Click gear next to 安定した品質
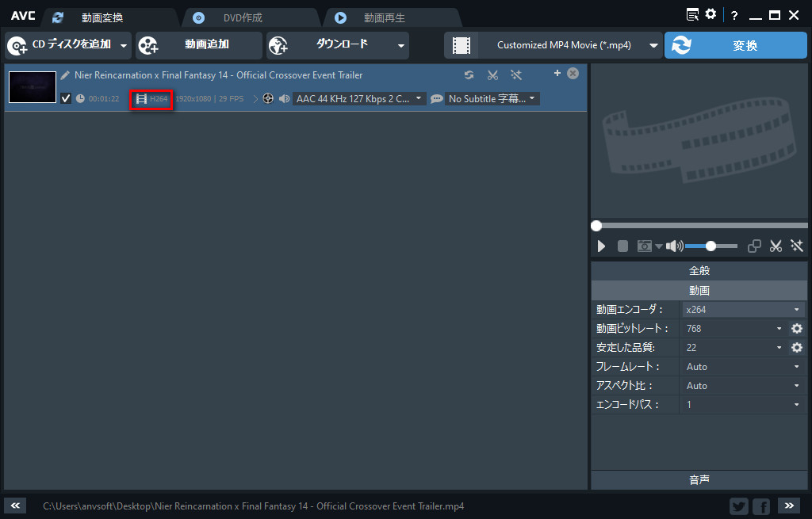 [x=797, y=348]
